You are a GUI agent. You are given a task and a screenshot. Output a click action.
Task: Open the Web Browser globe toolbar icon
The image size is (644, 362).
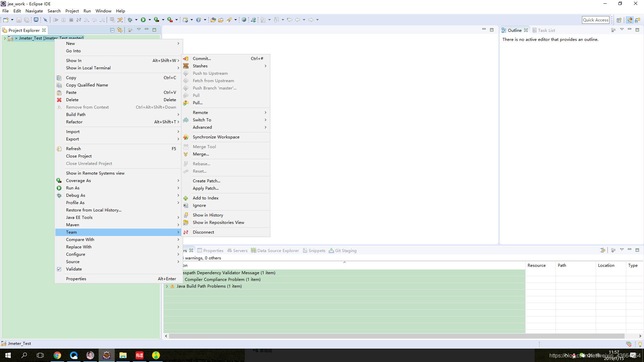(244, 20)
